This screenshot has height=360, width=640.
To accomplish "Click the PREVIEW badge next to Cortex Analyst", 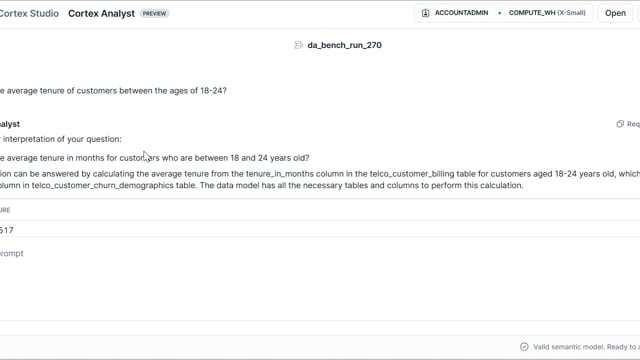I will pyautogui.click(x=154, y=13).
